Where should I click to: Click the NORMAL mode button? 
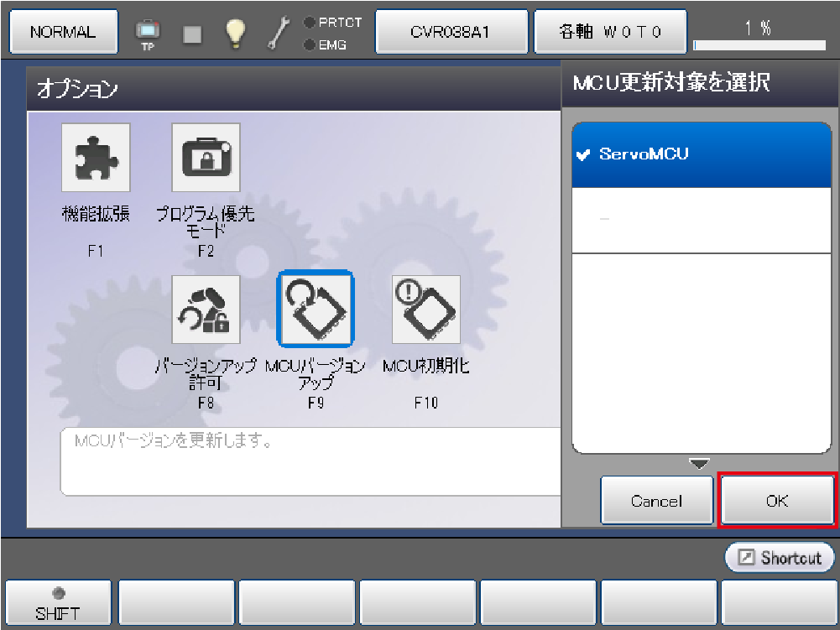[x=63, y=32]
